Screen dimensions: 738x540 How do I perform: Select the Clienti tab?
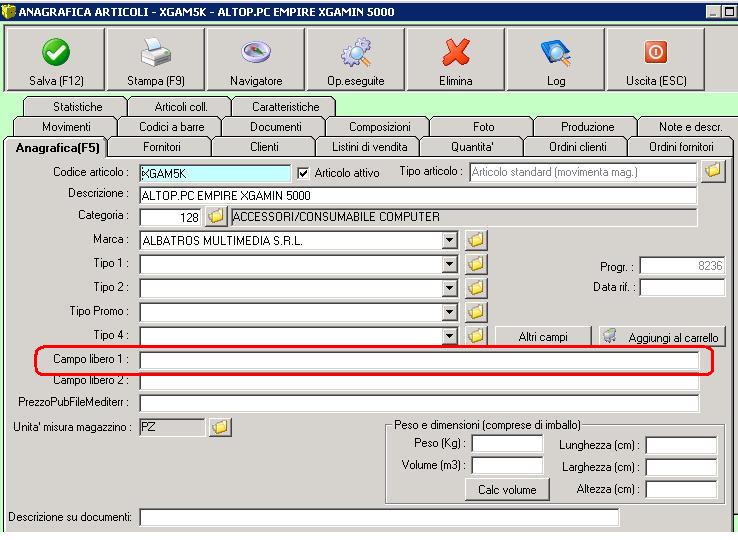[x=264, y=147]
